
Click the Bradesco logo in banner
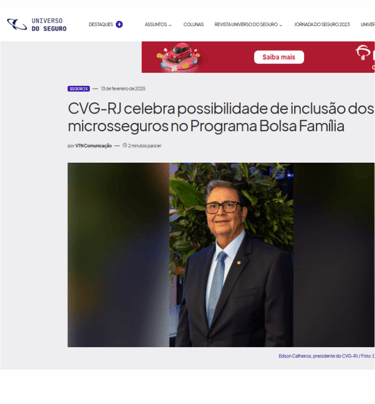pos(363,53)
